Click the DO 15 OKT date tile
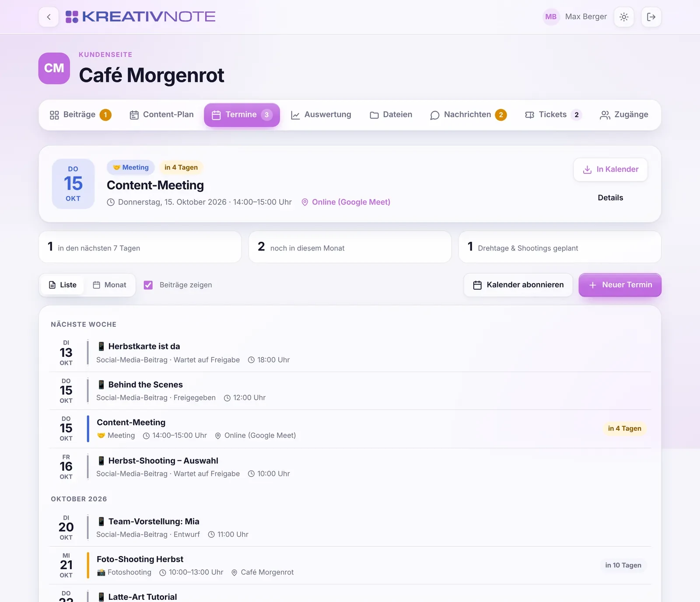Image resolution: width=700 pixels, height=602 pixels. (73, 184)
